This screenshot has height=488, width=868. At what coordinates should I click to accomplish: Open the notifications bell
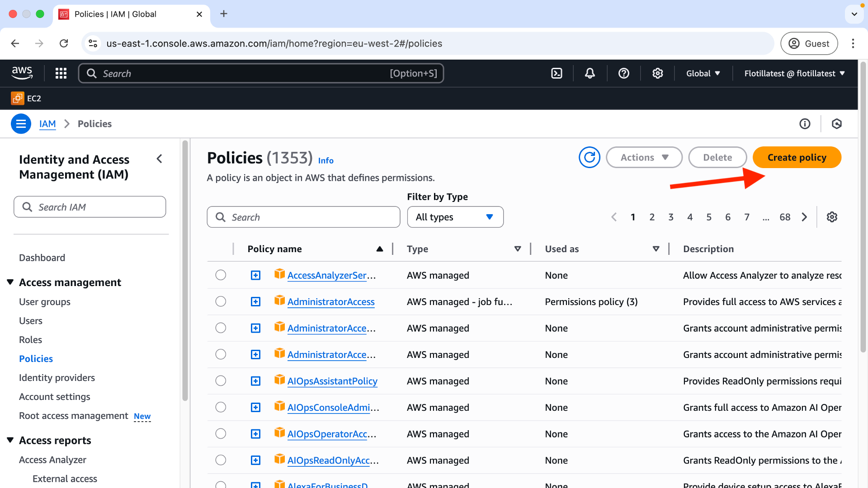590,73
